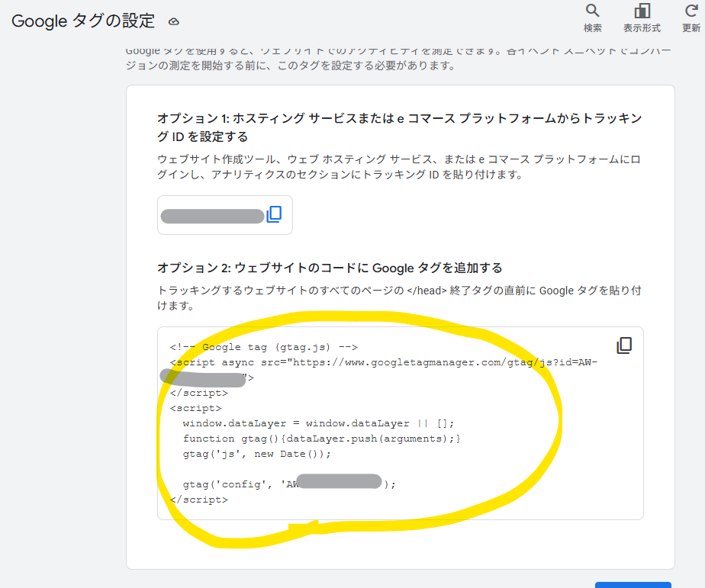The height and width of the screenshot is (588, 705).
Task: Click the 'ウェブサイト作成ツール' description paragraph
Action: click(399, 167)
